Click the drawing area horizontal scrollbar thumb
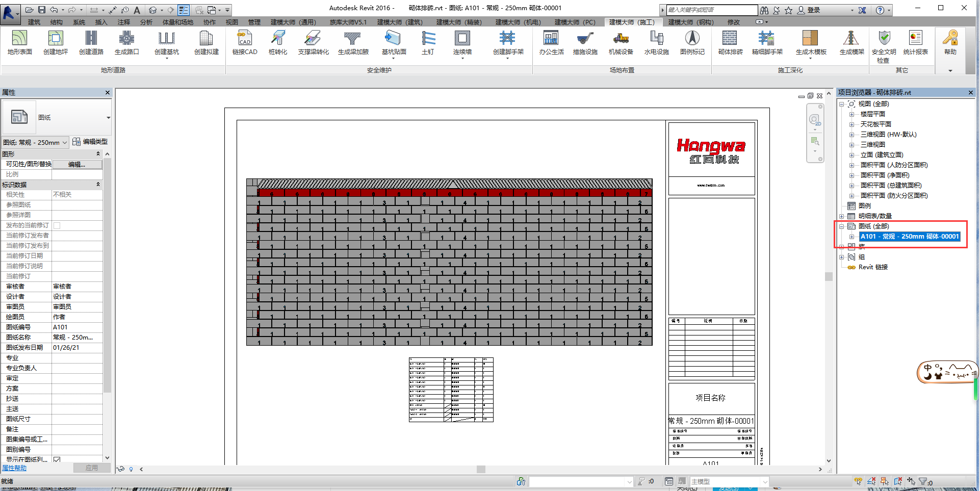The height and width of the screenshot is (491, 980). [481, 469]
